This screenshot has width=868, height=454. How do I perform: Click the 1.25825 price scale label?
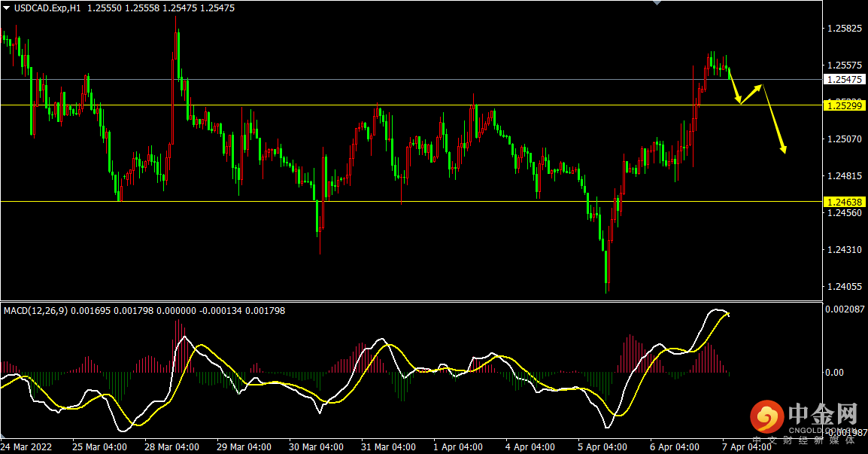coord(843,29)
